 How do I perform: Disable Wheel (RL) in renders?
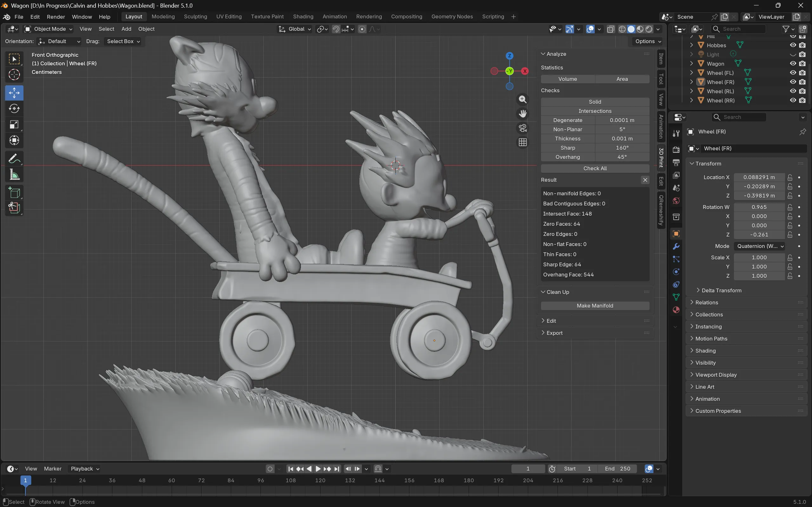tap(802, 91)
